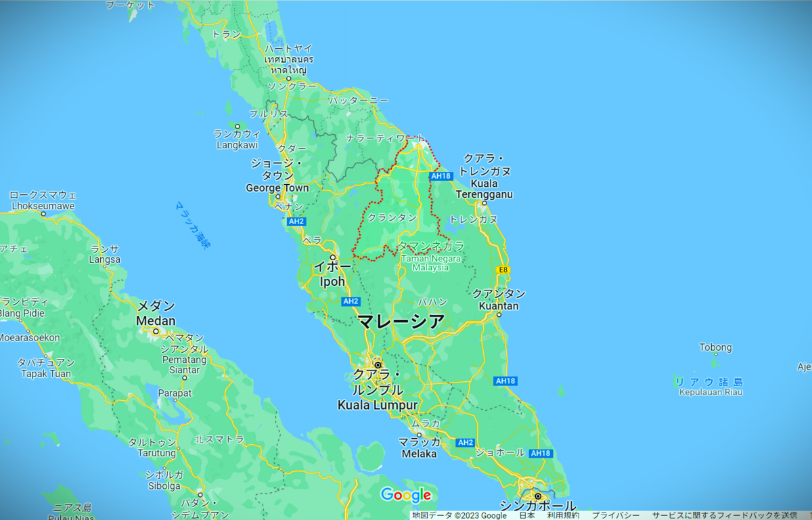Image resolution: width=812 pixels, height=520 pixels.
Task: Click the 日本 region link in footer
Action: point(526,515)
